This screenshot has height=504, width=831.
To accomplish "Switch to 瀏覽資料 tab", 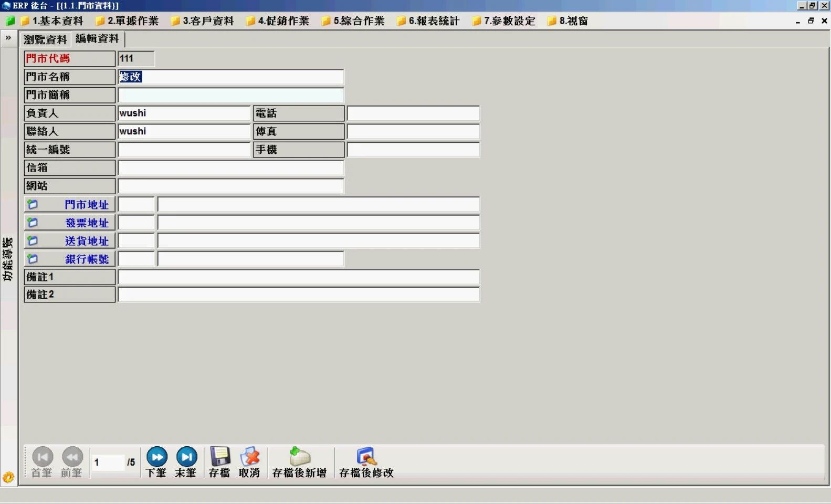I will click(x=45, y=39).
